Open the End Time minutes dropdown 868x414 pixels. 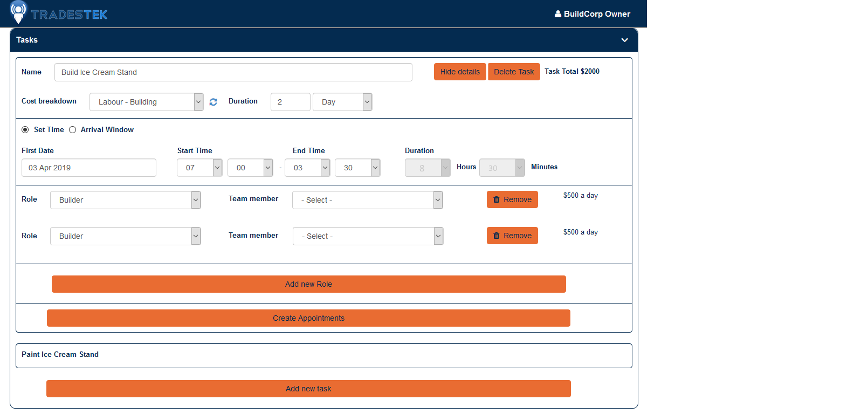(x=357, y=168)
